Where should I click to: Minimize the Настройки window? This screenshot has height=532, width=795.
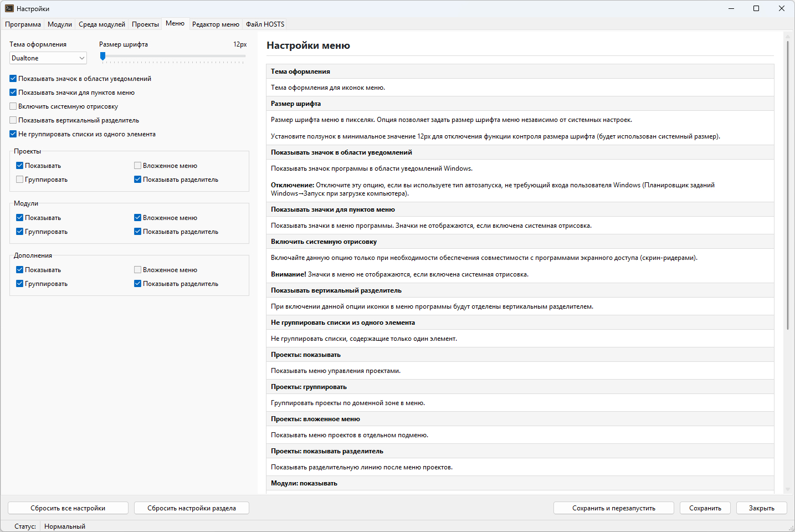(x=731, y=8)
